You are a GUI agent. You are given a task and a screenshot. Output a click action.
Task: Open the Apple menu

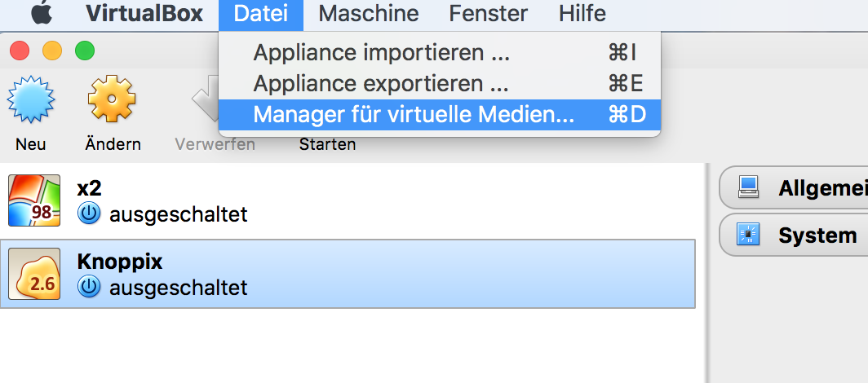[x=41, y=14]
